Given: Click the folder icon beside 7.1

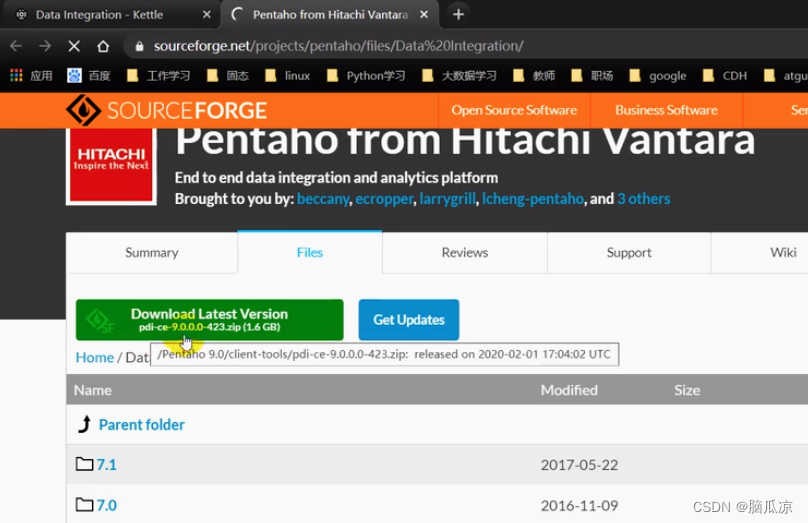Looking at the screenshot, I should 85,464.
